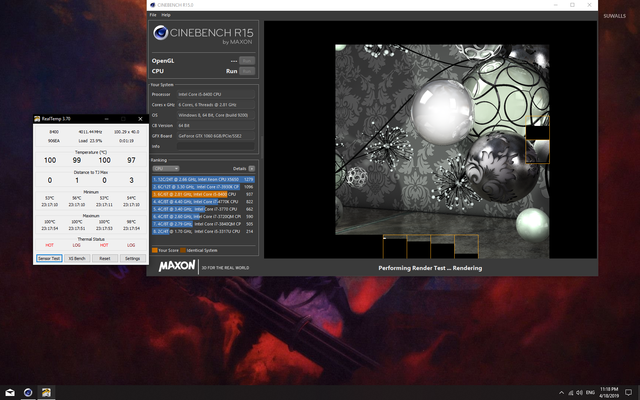Click the OS field showing Windows 8
640x400 pixels.
click(216, 115)
